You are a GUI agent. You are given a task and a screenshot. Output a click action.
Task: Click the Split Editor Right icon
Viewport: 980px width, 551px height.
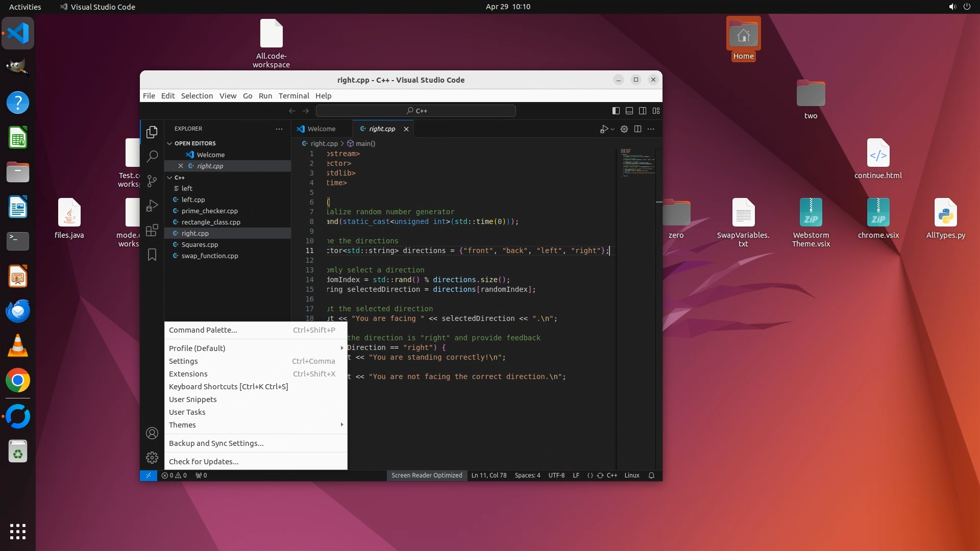click(x=638, y=129)
